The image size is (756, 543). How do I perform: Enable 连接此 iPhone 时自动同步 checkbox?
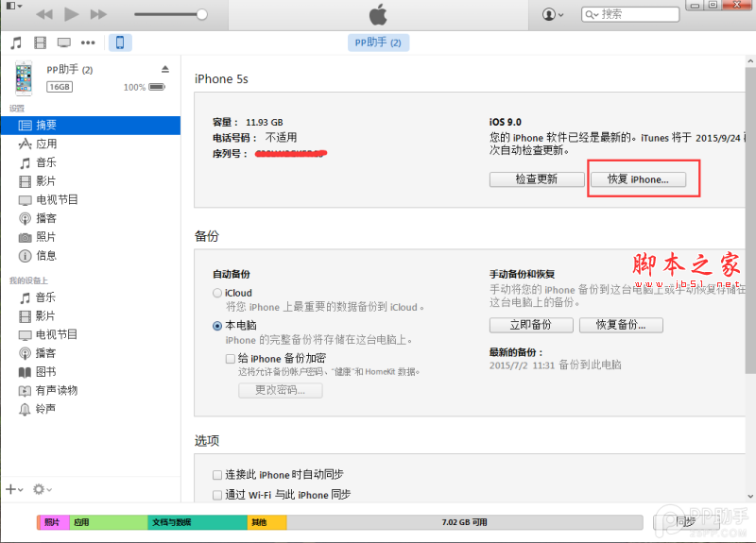pos(217,475)
